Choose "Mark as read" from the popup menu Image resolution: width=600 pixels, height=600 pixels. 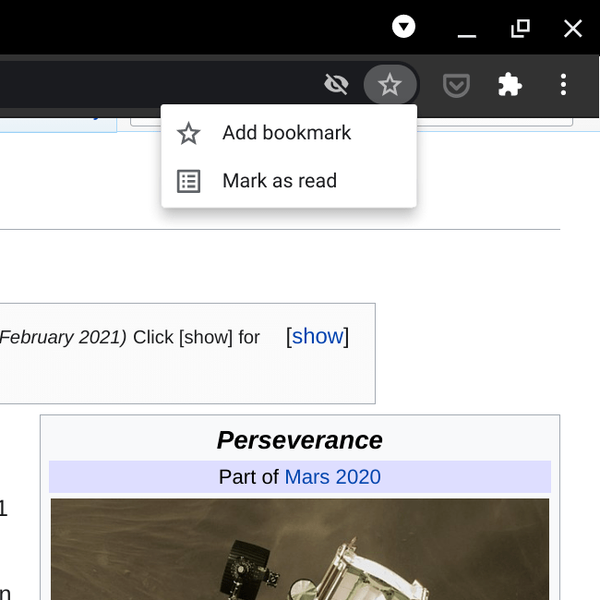[280, 181]
